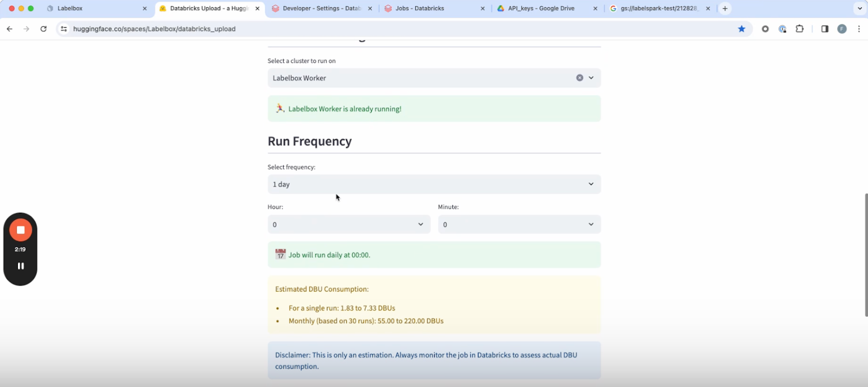Close the Databricks Upload tab

pyautogui.click(x=257, y=9)
